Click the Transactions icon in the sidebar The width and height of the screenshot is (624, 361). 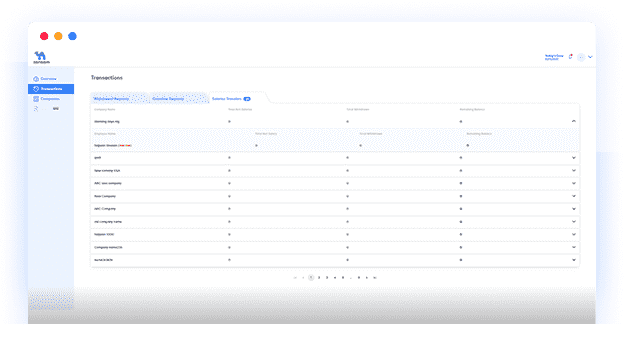coord(36,89)
